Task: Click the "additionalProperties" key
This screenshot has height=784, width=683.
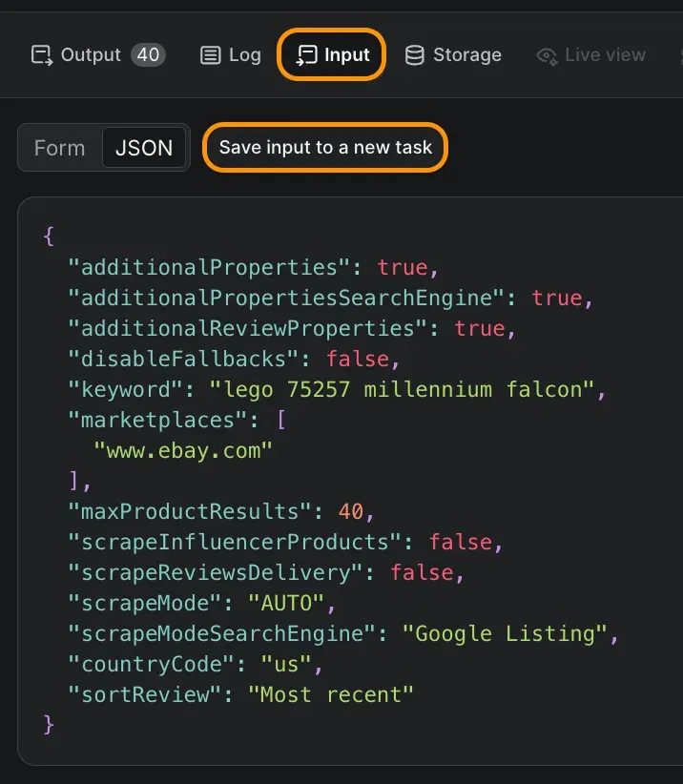Action: 209,267
